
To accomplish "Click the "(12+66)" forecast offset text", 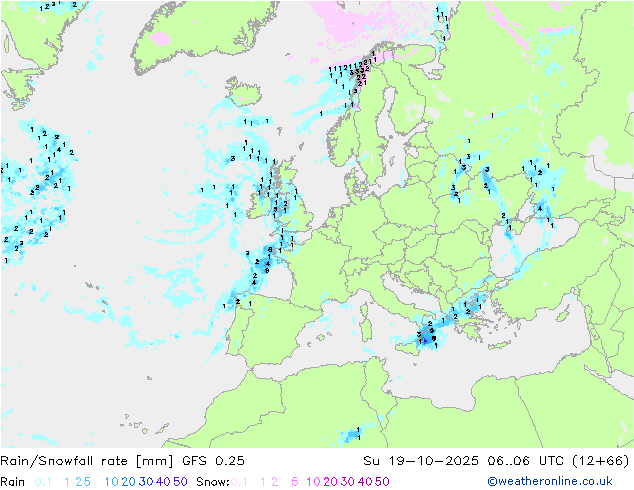I will pyautogui.click(x=601, y=461).
